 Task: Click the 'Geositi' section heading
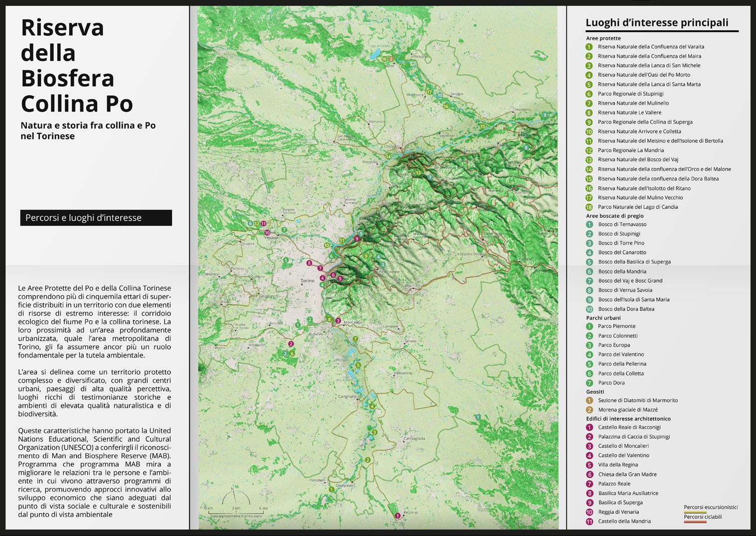click(x=595, y=392)
